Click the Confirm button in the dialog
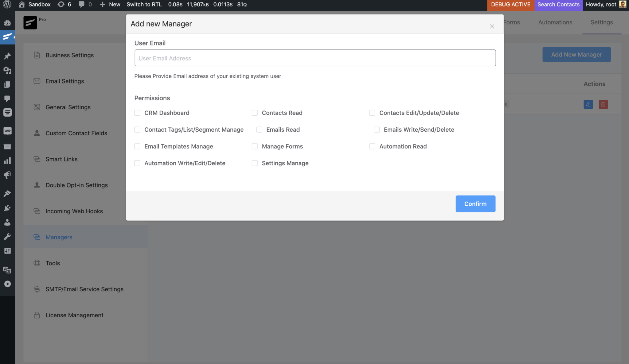This screenshot has width=629, height=364. pyautogui.click(x=475, y=203)
